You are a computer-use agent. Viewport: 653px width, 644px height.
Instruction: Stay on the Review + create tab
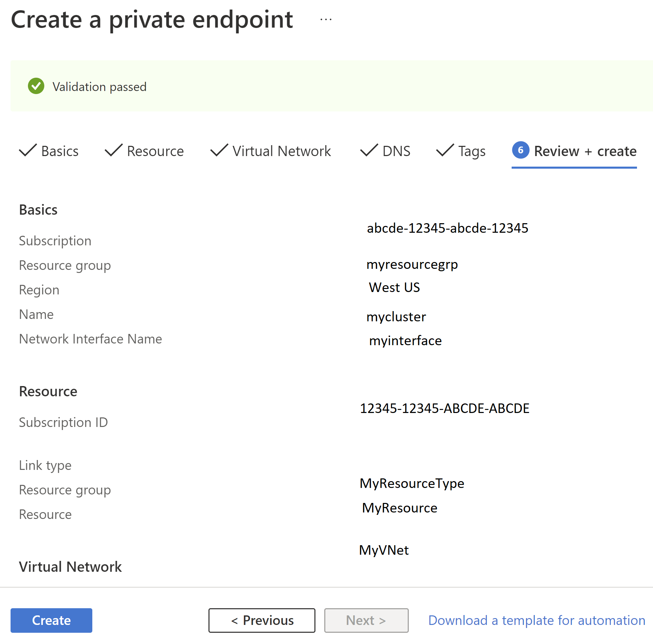[585, 151]
